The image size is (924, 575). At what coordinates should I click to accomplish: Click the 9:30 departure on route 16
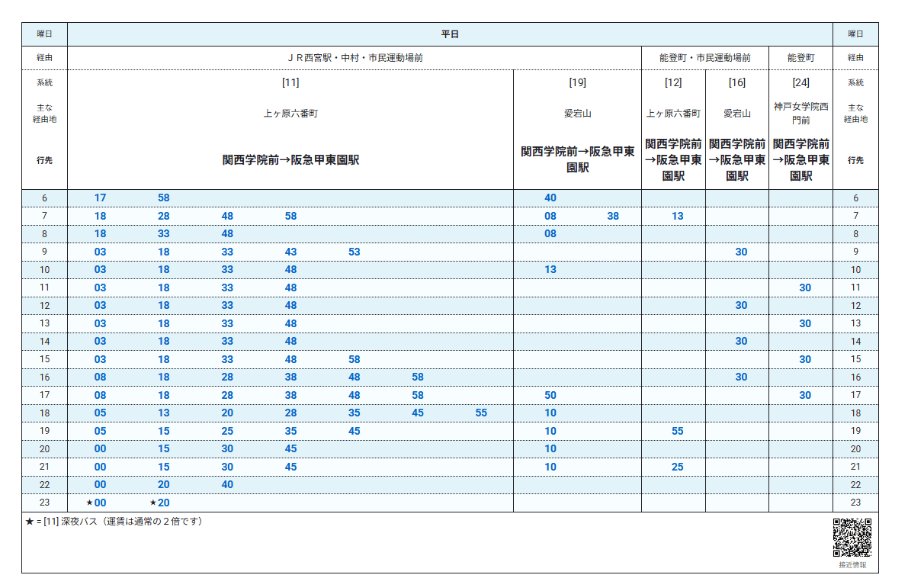coord(741,252)
